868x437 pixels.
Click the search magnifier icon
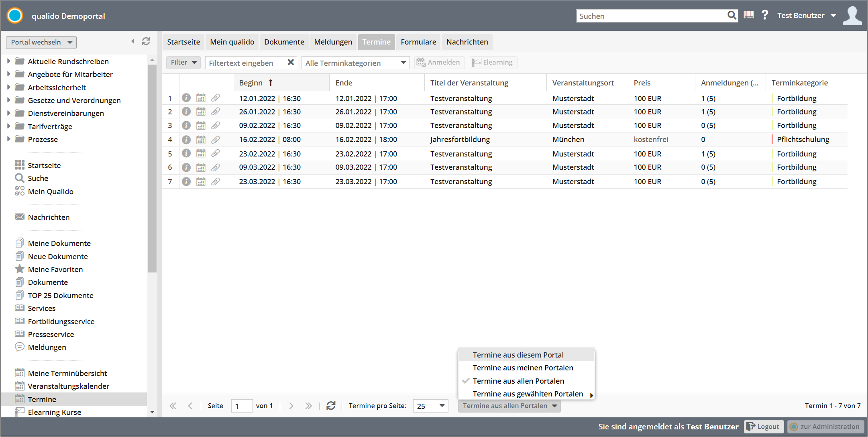click(x=731, y=16)
